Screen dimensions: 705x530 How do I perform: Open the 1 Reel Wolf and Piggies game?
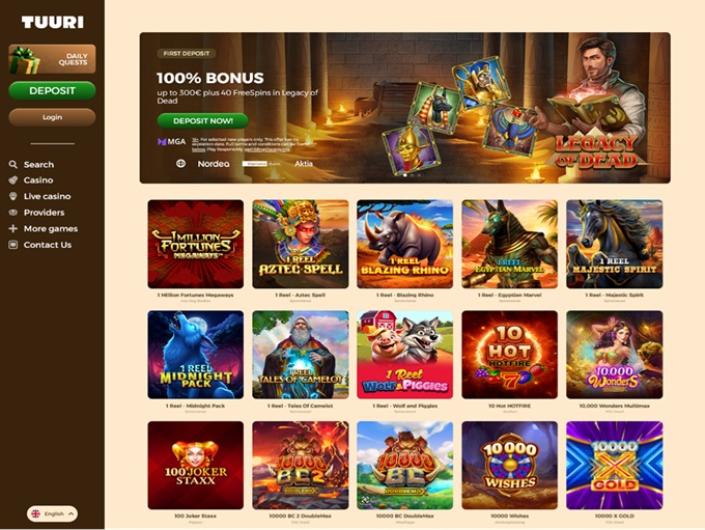[405, 355]
